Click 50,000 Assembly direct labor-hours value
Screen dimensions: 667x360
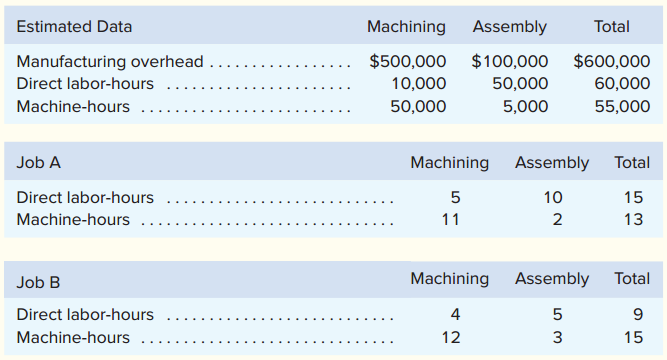[x=520, y=83]
